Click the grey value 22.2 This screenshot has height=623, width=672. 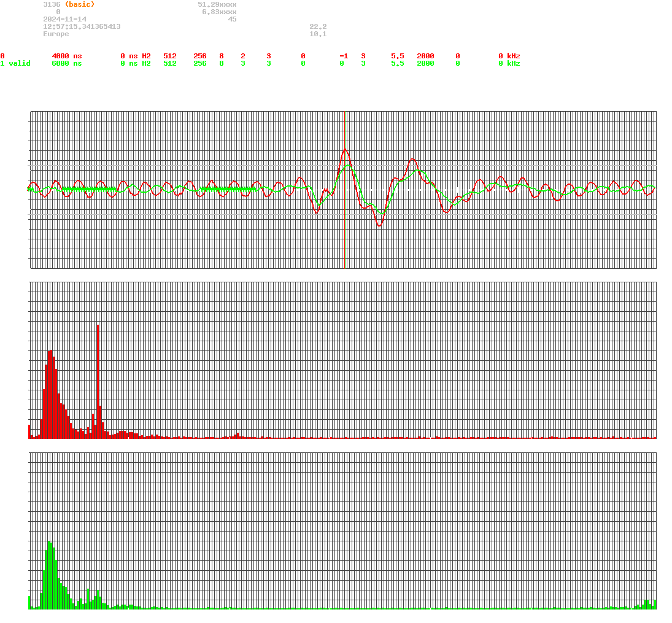click(x=318, y=26)
